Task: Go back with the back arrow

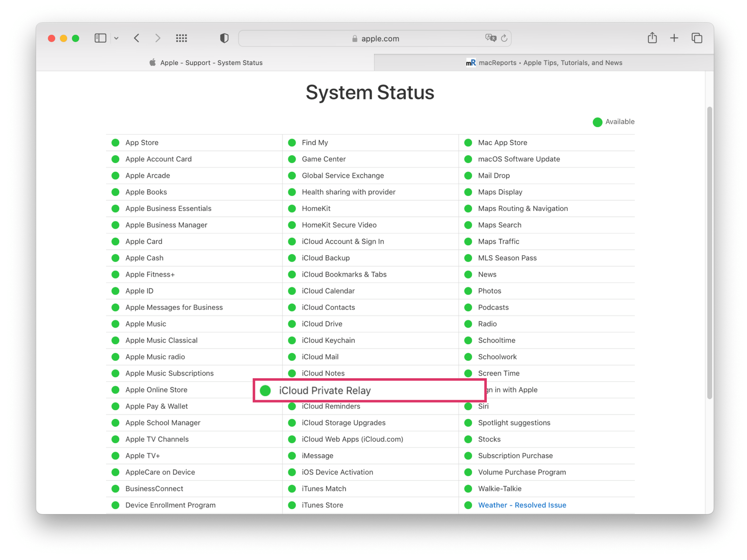Action: pyautogui.click(x=136, y=38)
